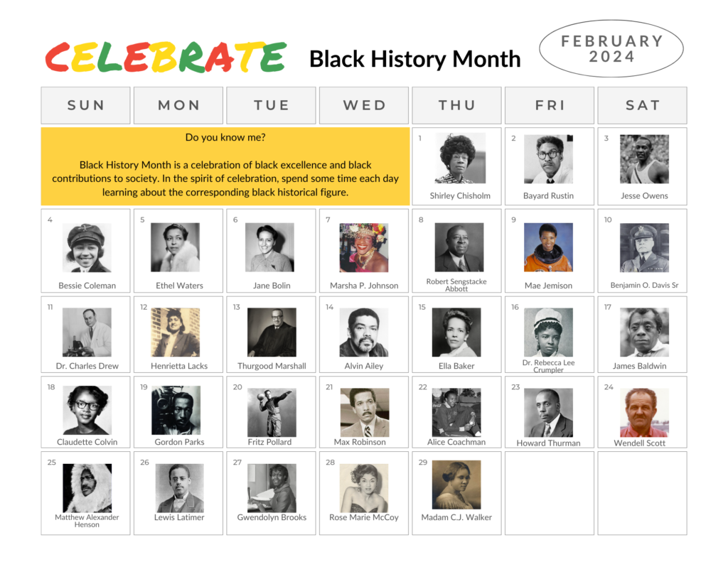The height and width of the screenshot is (562, 728).
Task: Click the photo above the Shirley Chisholm caption
Action: (x=461, y=158)
